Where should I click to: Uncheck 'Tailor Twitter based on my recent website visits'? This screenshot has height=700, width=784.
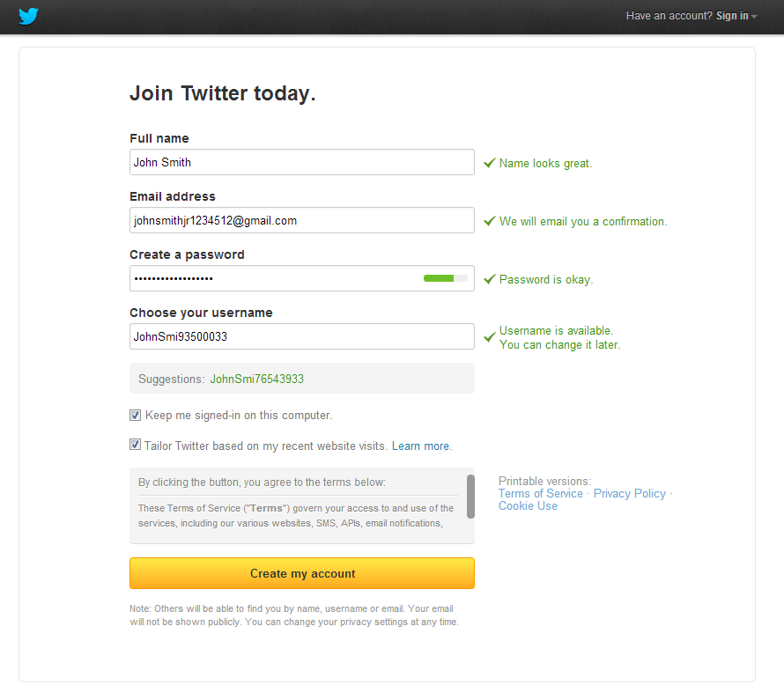click(x=135, y=445)
